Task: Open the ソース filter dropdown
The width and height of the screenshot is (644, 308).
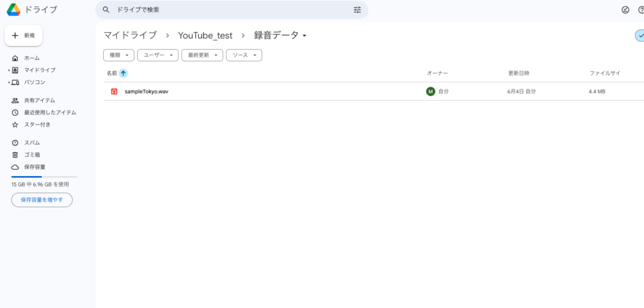Action: tap(244, 55)
